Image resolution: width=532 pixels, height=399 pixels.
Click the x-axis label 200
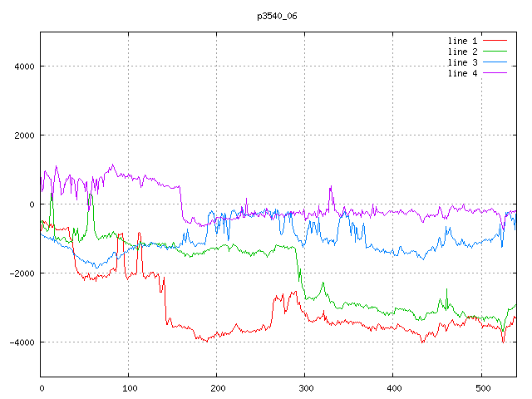[x=218, y=388]
